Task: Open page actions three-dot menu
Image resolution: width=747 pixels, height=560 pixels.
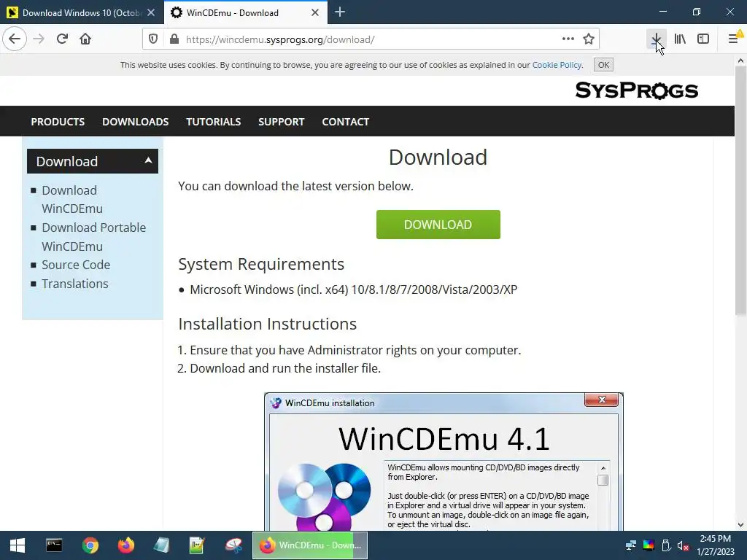Action: [x=568, y=39]
